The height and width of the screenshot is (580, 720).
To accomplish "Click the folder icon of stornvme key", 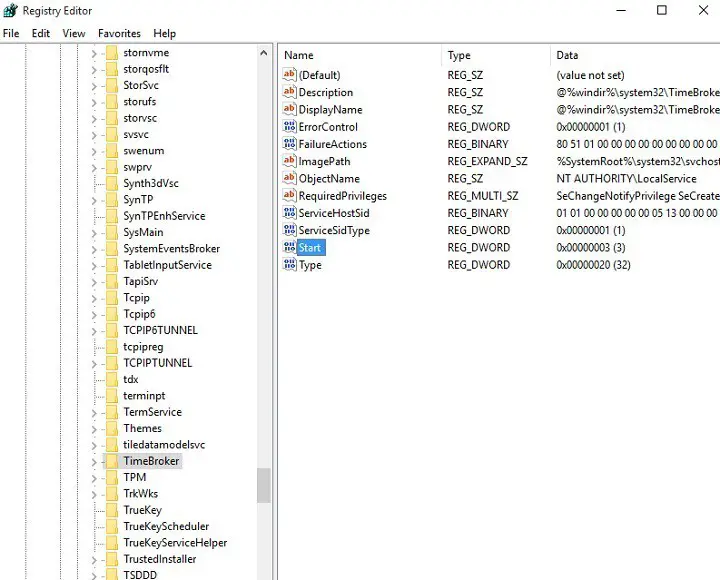I will pos(112,53).
